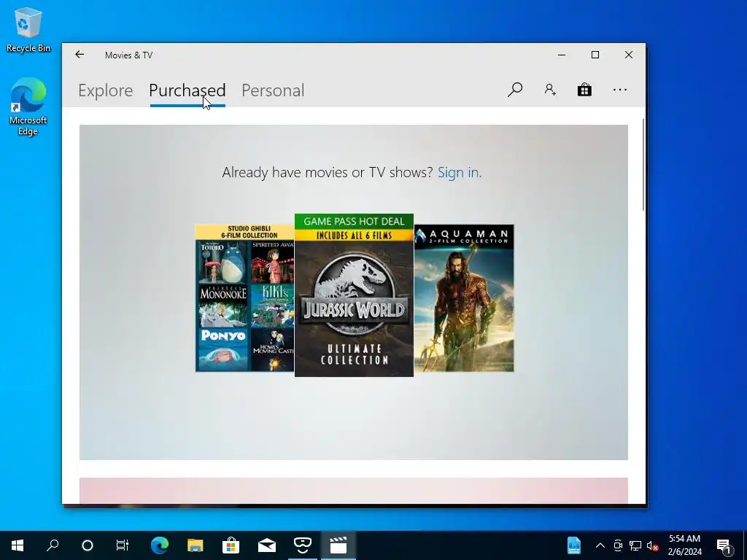Open Mixed Reality Portal taskbar icon
Screen dimensions: 747x560
click(303, 545)
